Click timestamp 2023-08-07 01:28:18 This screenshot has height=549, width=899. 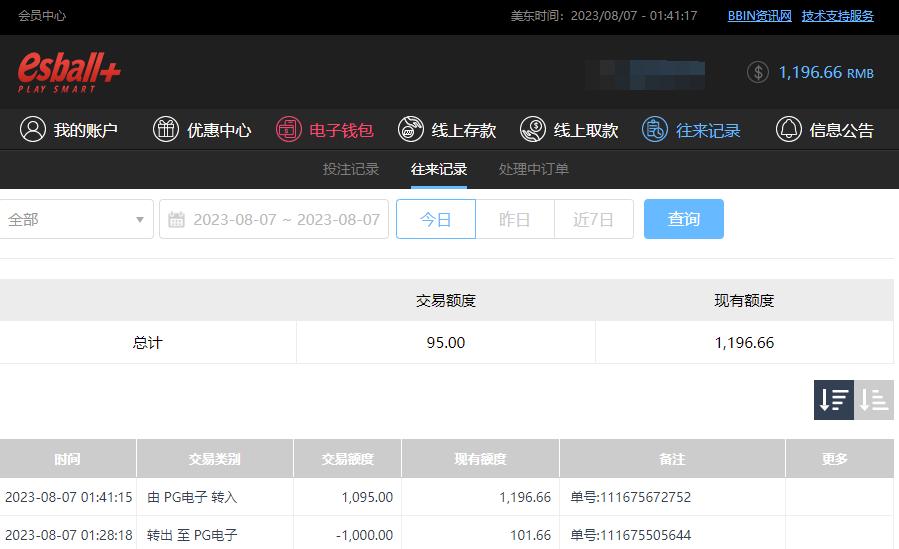point(69,535)
